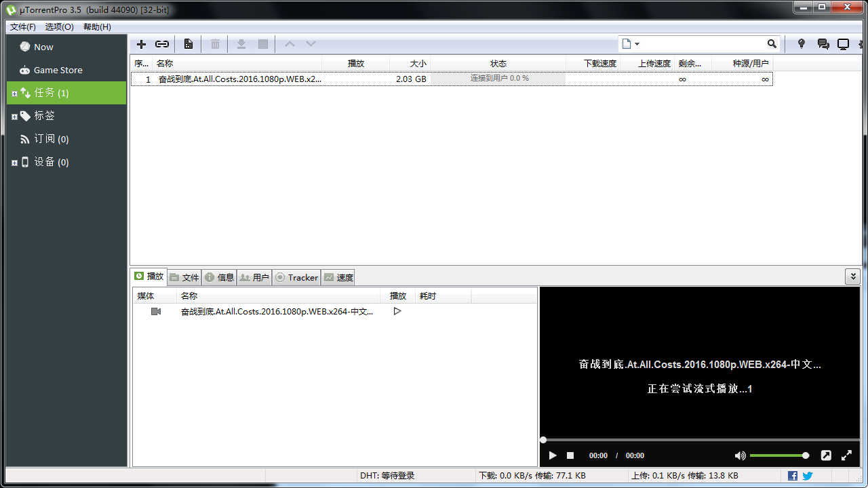
Task: Open the 帮助(H) menu
Action: [97, 26]
